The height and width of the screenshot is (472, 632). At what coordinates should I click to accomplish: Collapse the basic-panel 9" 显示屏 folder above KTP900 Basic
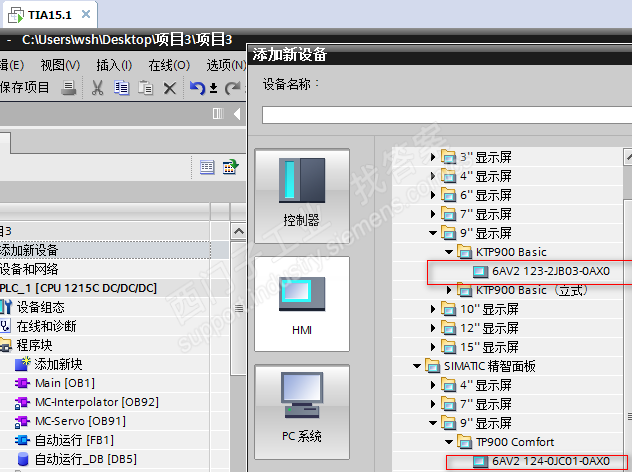[433, 233]
